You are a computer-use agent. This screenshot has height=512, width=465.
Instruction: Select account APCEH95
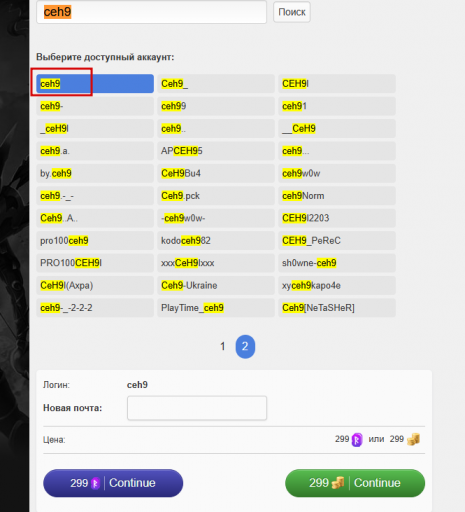coord(216,151)
